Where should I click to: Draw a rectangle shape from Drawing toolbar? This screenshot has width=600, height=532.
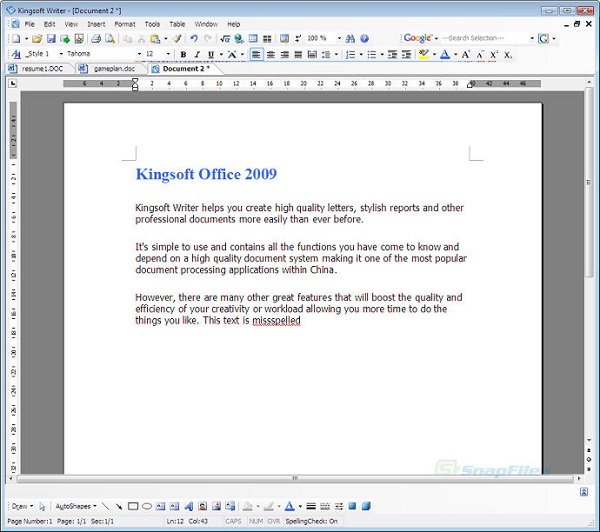(133, 506)
